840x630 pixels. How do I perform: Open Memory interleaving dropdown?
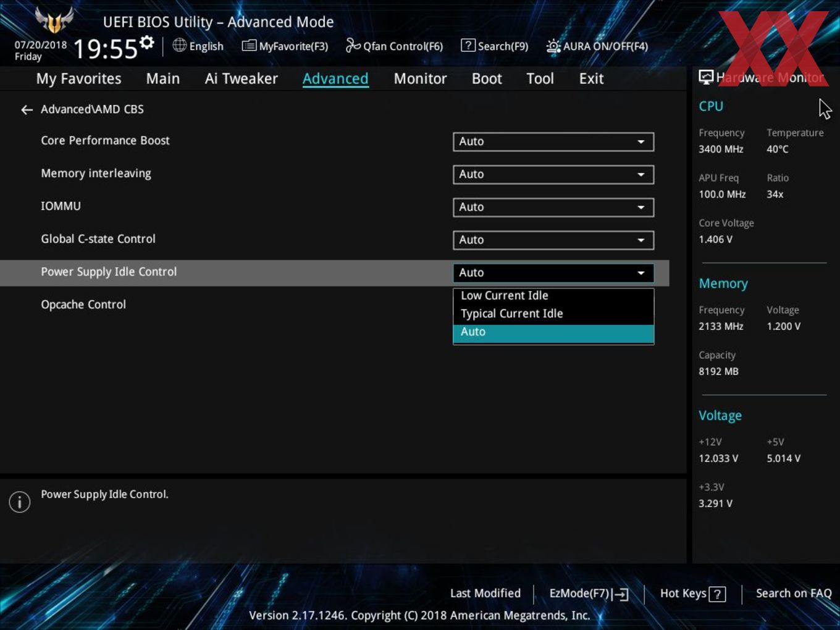click(553, 174)
